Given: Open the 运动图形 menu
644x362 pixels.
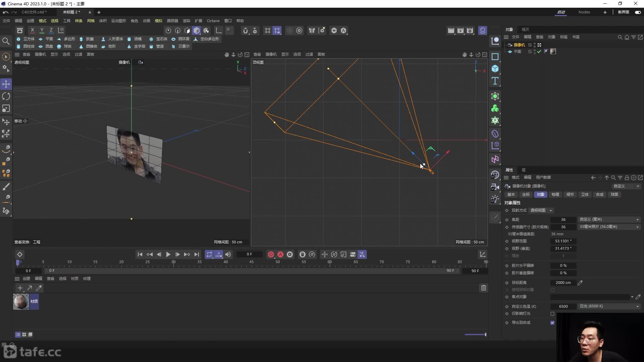Looking at the screenshot, I should (118, 21).
